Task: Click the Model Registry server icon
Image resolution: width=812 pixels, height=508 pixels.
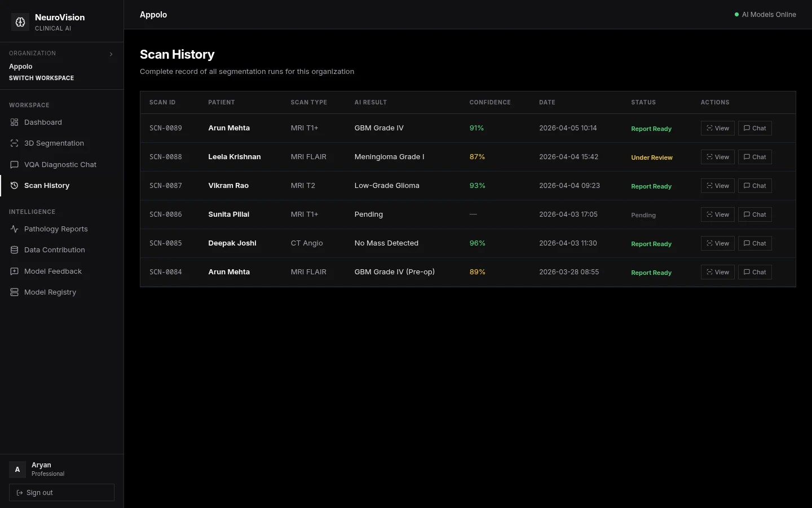Action: tap(15, 292)
